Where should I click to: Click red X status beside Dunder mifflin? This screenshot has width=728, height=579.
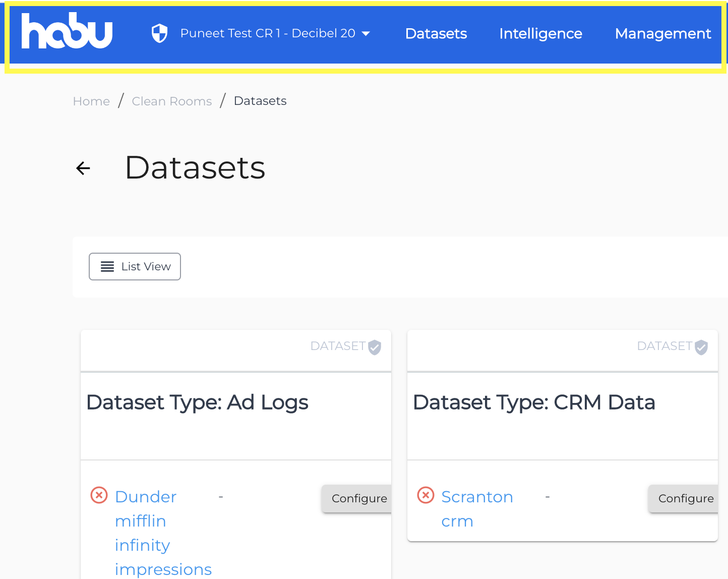(x=99, y=495)
